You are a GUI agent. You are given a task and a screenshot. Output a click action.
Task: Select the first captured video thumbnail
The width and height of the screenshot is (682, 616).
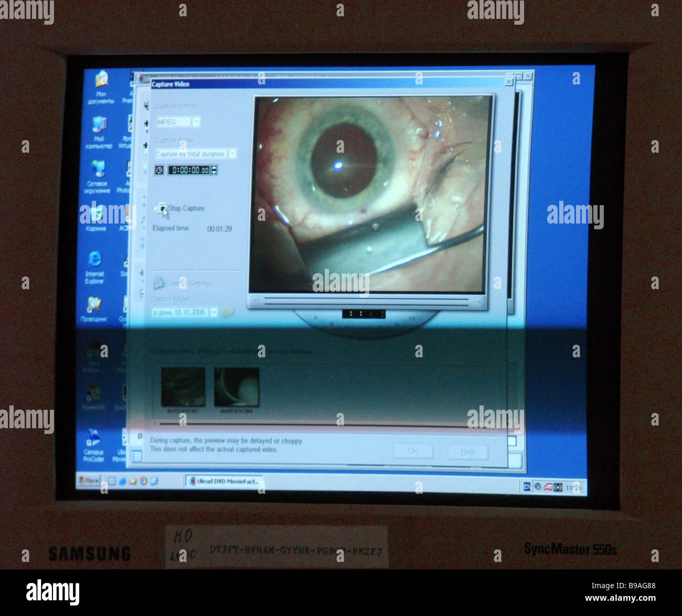tap(183, 387)
